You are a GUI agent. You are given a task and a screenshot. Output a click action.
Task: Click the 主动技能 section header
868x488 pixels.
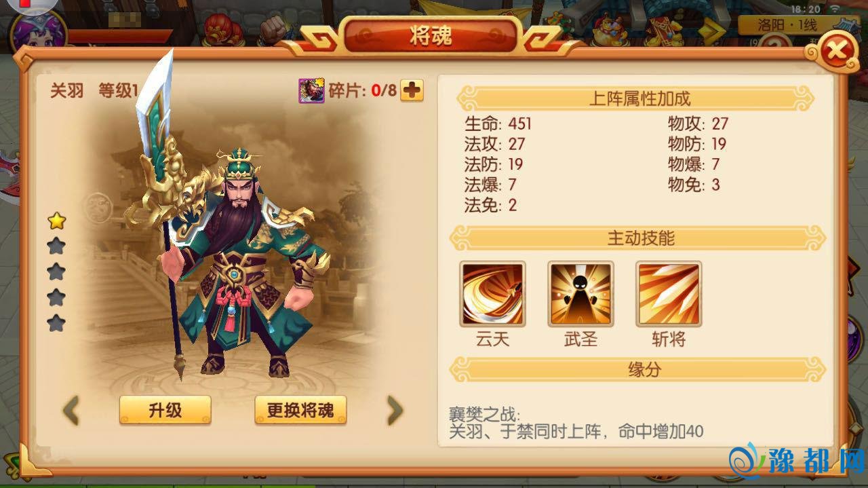tap(640, 238)
